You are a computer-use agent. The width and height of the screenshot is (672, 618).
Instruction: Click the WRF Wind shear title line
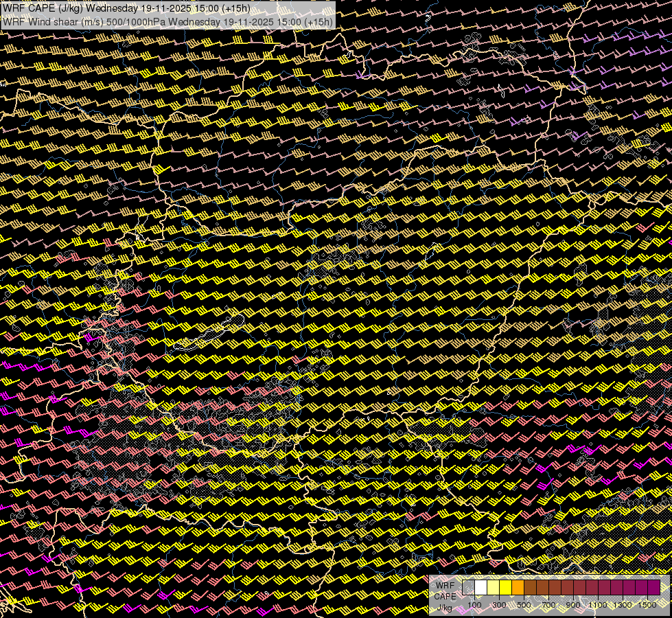pyautogui.click(x=167, y=21)
